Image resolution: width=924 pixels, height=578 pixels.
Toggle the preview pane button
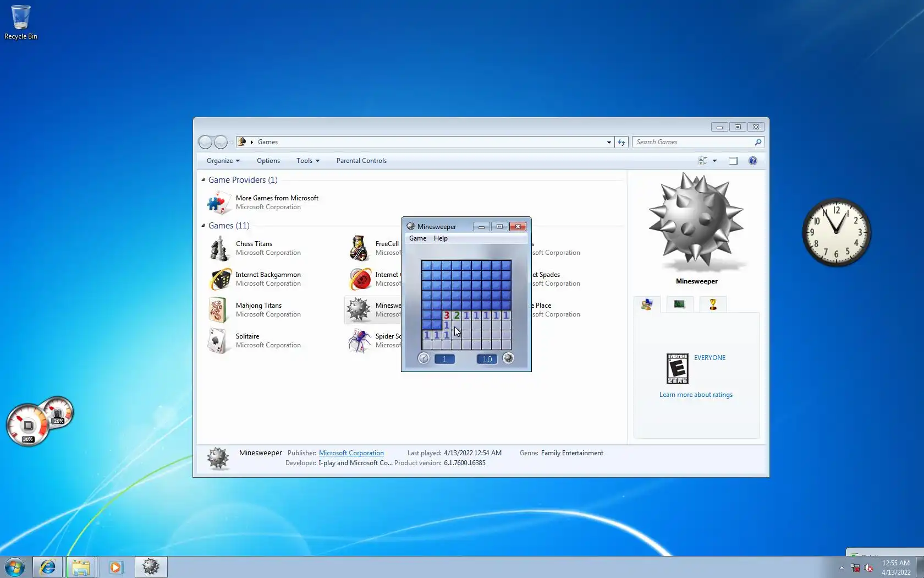733,161
